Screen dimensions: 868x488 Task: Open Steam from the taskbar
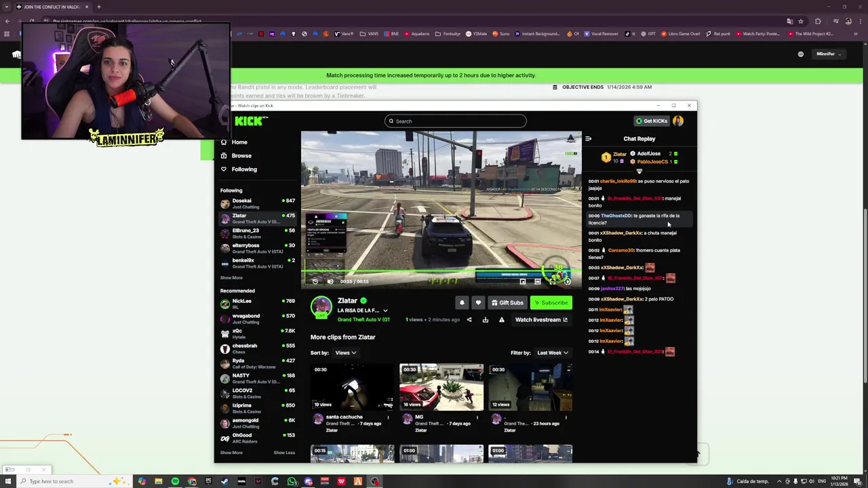pyautogui.click(x=225, y=481)
